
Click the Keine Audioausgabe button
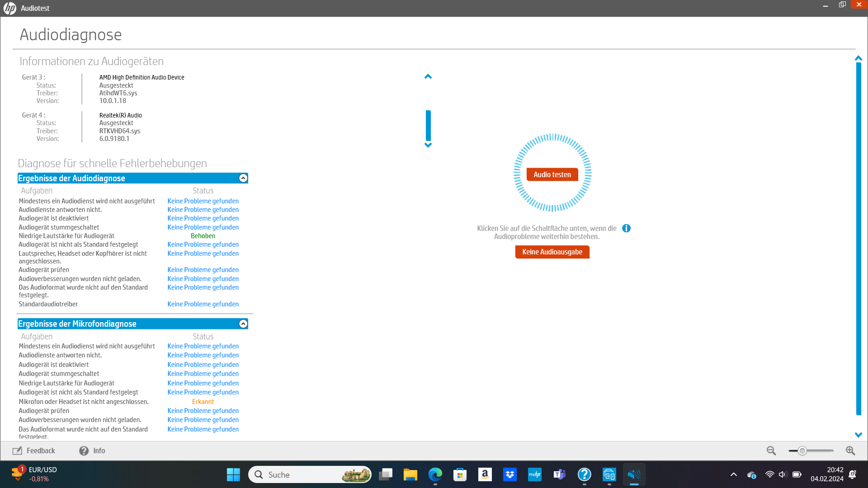(x=552, y=252)
